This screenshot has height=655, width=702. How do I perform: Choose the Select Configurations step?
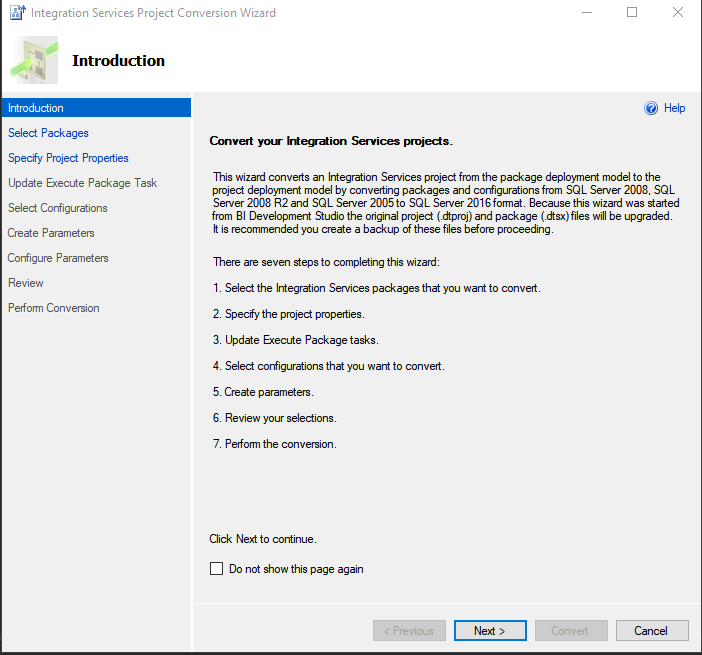click(58, 208)
